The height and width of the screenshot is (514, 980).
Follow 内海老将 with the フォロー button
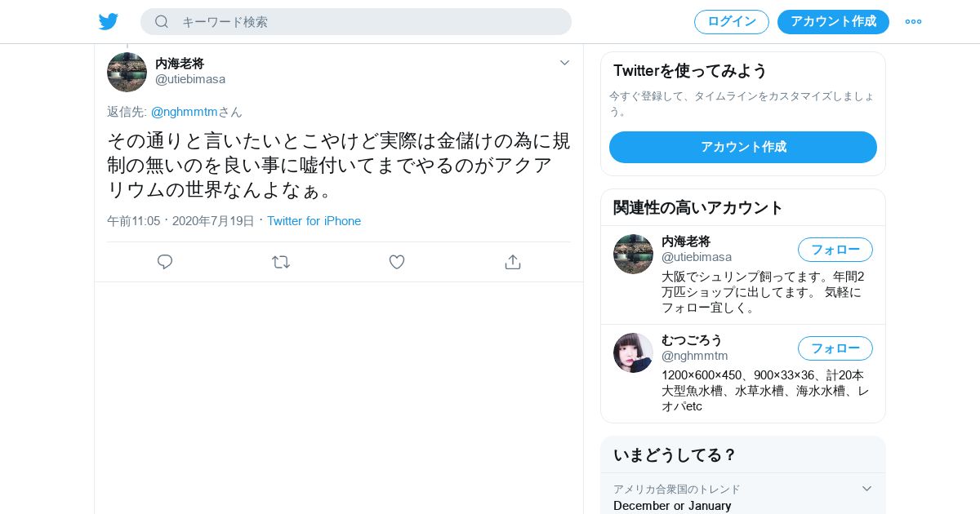point(835,250)
